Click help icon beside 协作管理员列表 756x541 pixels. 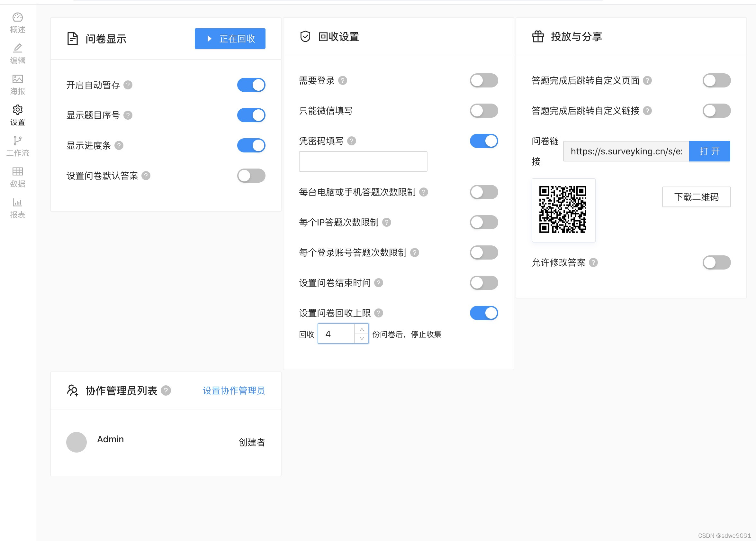(166, 390)
